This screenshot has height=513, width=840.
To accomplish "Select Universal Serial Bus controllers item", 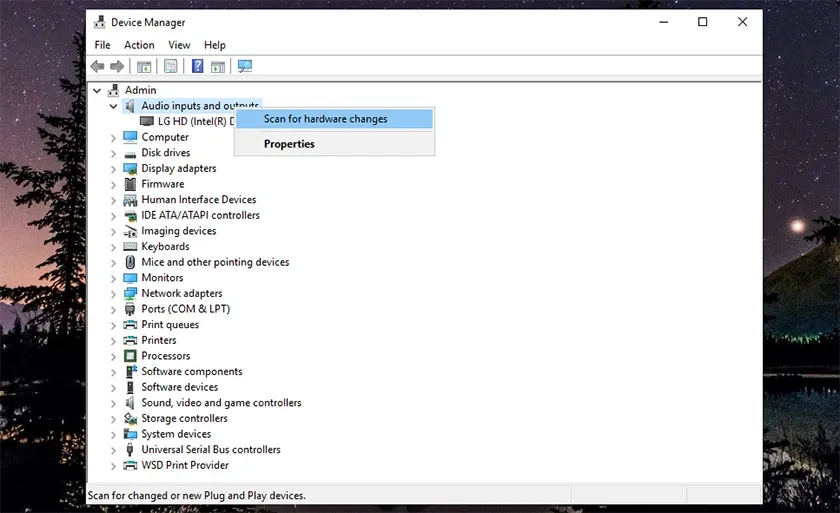I will [210, 450].
